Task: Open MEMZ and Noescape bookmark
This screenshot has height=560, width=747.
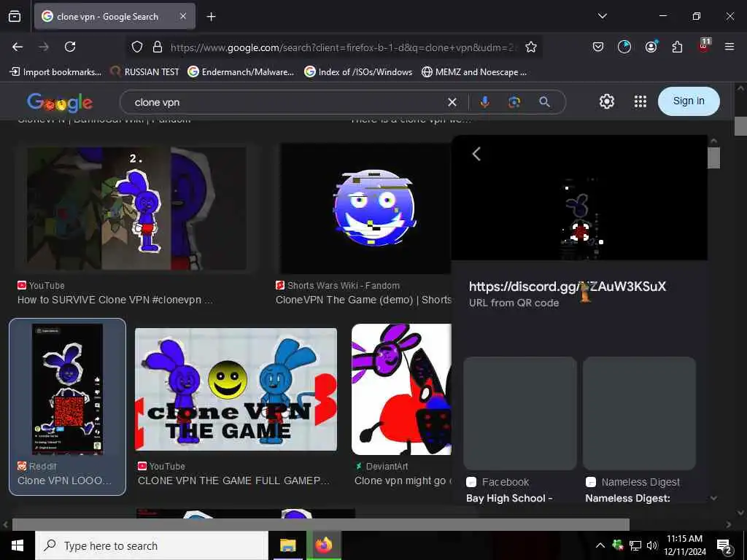Action: tap(474, 72)
